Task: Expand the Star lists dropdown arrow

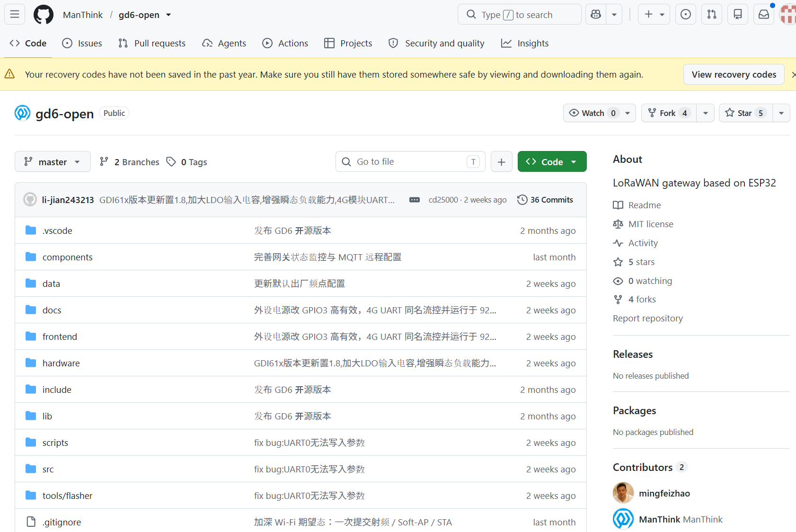Action: tap(781, 113)
